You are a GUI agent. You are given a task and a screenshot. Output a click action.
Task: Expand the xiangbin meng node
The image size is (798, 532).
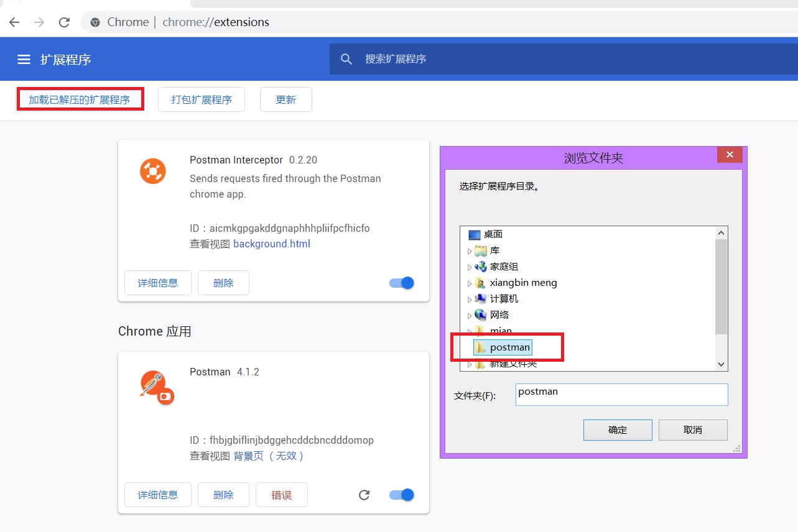point(470,283)
